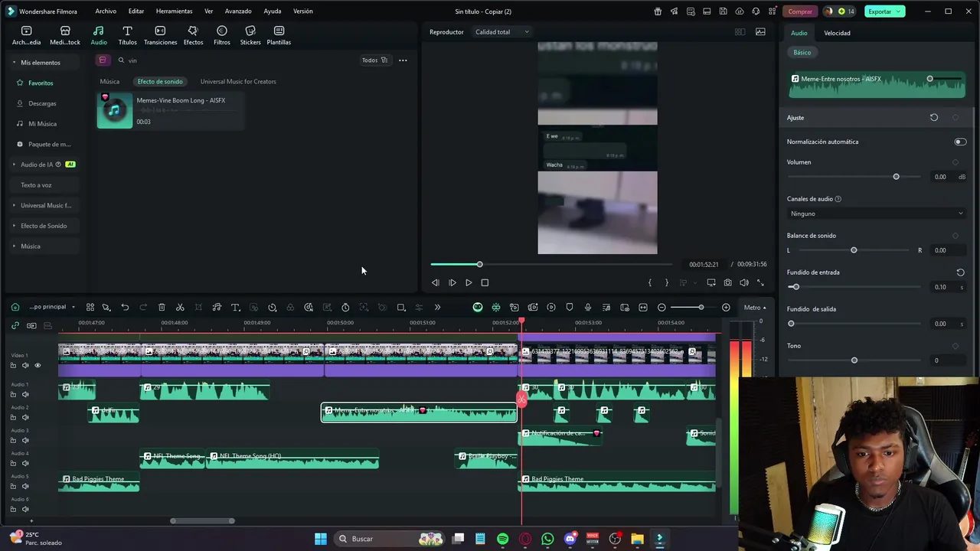
Task: Click the shield marker icon in timeline toolbar
Action: [570, 307]
